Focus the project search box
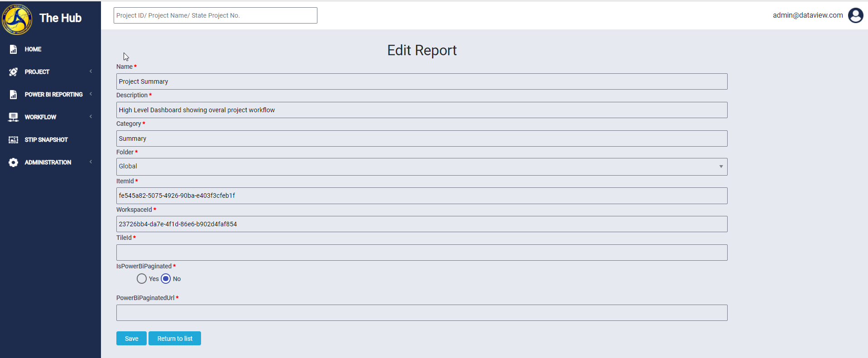 pyautogui.click(x=215, y=15)
